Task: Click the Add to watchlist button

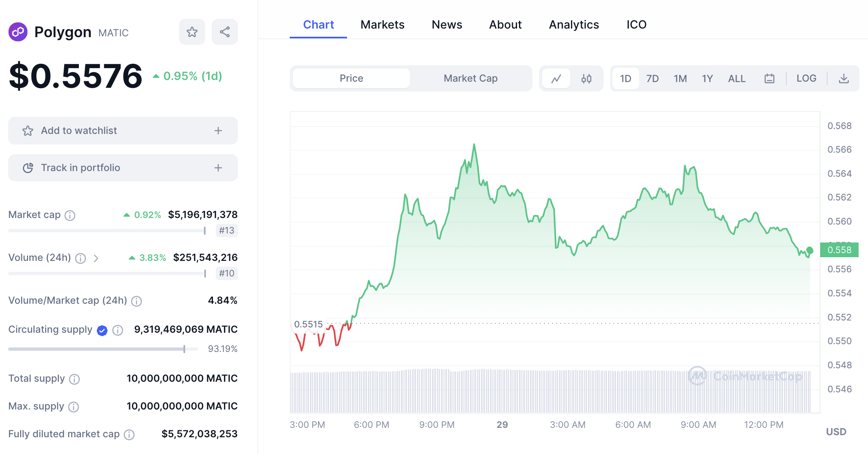Action: click(x=122, y=131)
